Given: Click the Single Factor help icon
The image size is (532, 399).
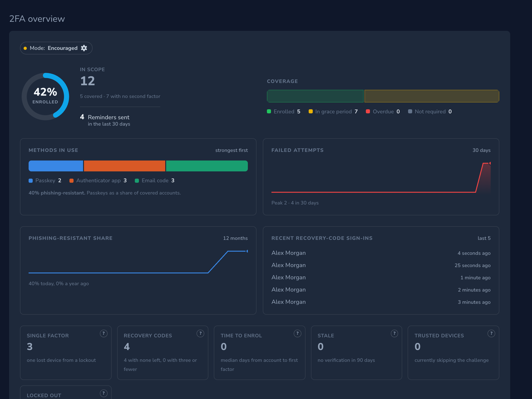Looking at the screenshot, I should 104,333.
